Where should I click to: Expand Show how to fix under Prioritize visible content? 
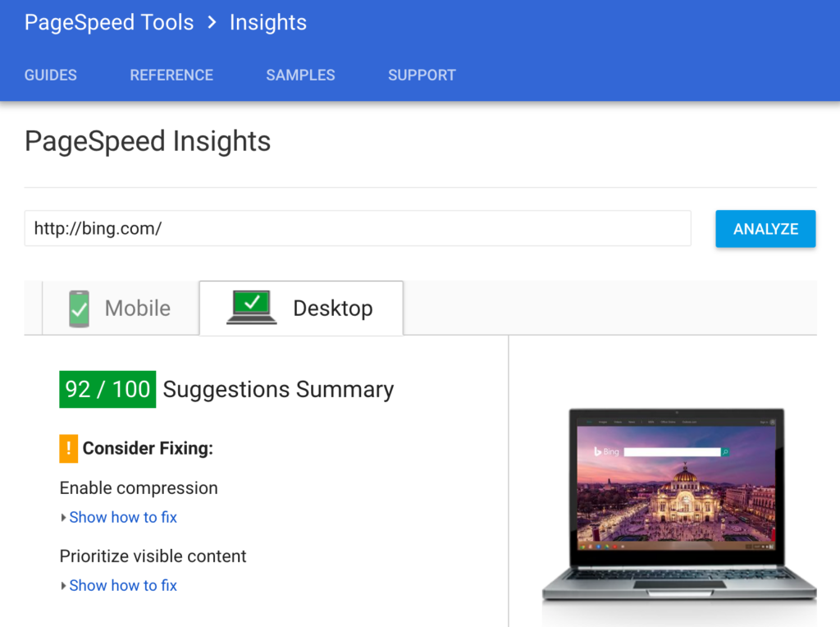pyautogui.click(x=123, y=585)
